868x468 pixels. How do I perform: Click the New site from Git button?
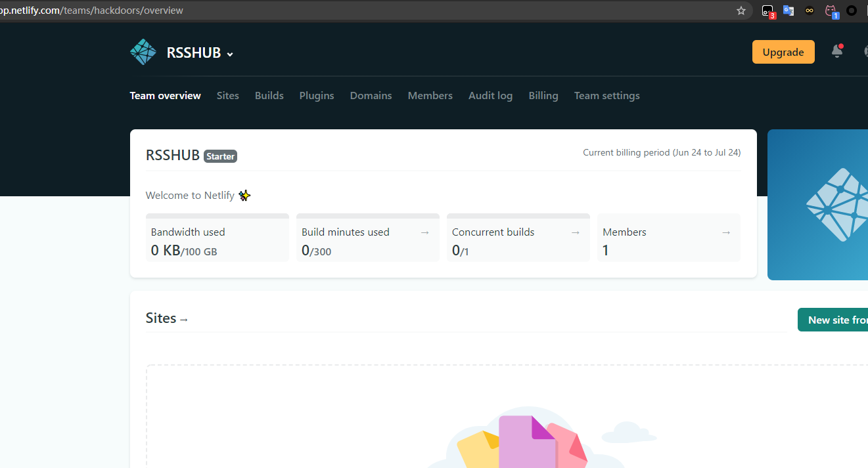833,320
